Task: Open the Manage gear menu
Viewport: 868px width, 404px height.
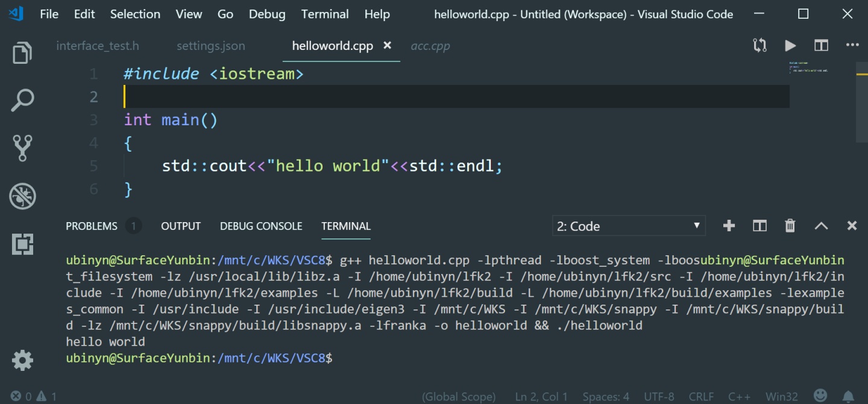Action: pos(22,360)
